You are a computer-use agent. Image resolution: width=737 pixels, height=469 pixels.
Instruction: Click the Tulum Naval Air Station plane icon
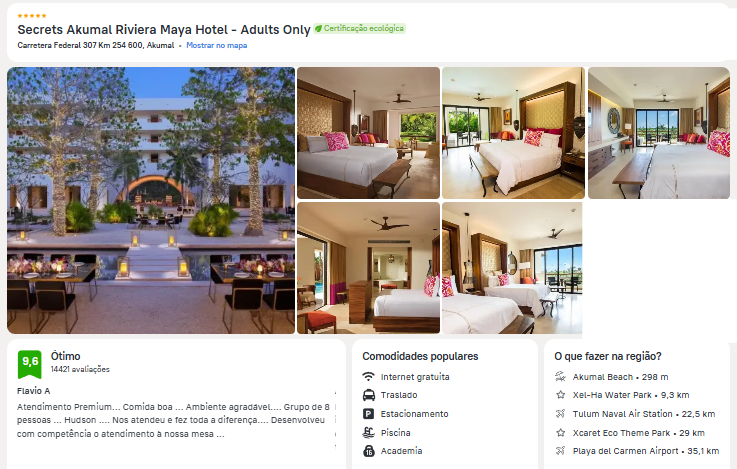560,414
